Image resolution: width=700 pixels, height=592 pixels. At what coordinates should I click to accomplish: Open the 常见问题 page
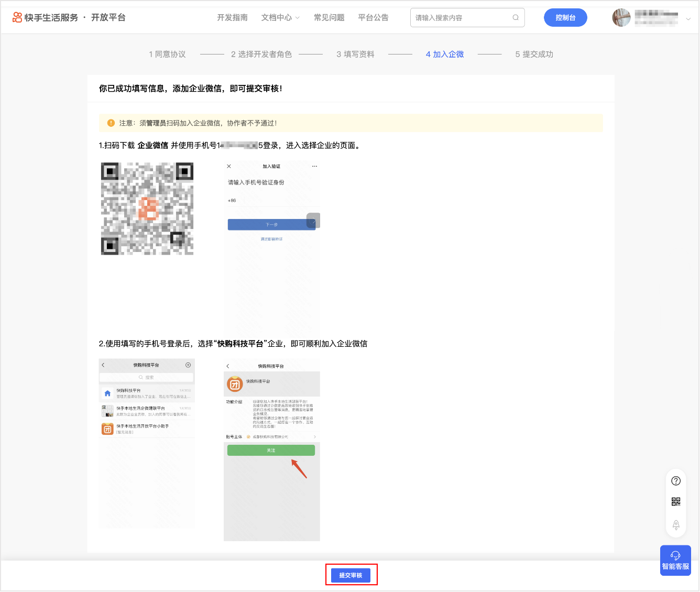tap(329, 17)
